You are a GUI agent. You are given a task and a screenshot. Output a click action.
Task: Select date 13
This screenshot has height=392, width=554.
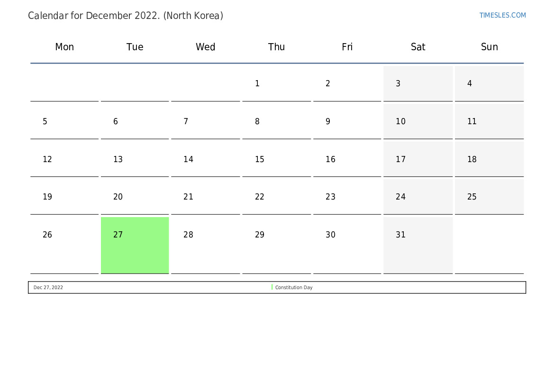pyautogui.click(x=135, y=159)
